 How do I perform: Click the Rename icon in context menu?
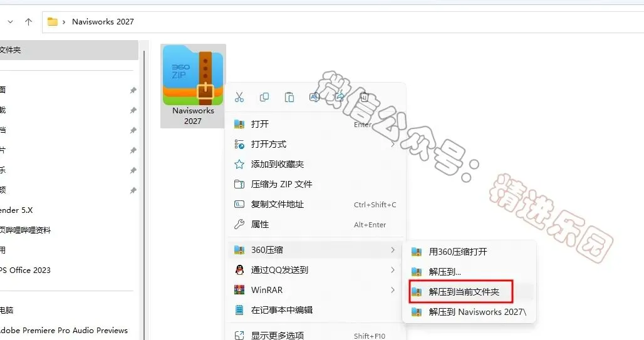pos(314,97)
